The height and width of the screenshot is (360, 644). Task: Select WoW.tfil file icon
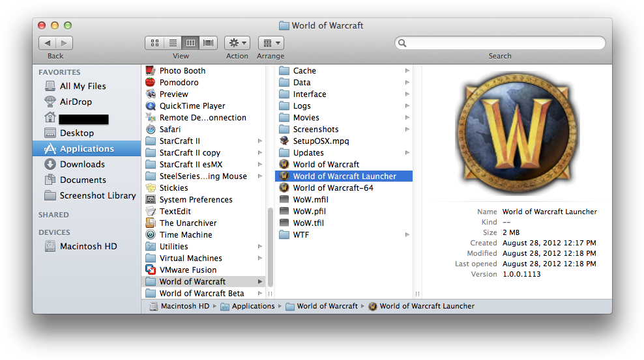(284, 223)
